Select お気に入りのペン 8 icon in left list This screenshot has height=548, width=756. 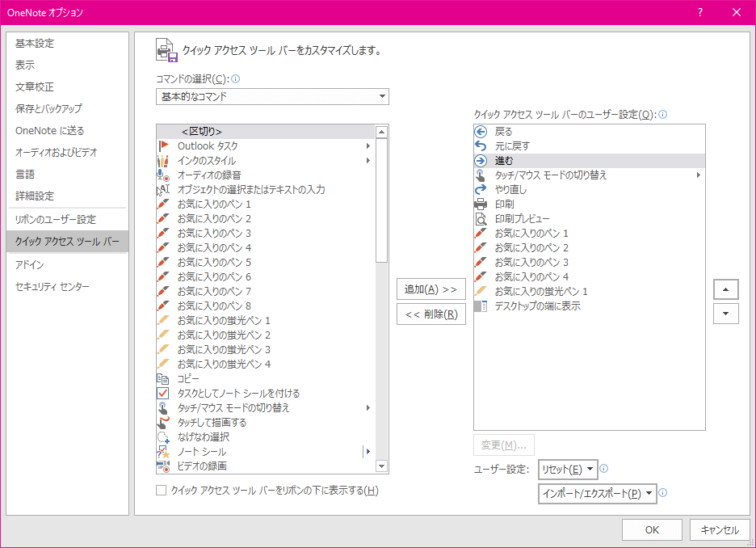[x=163, y=306]
